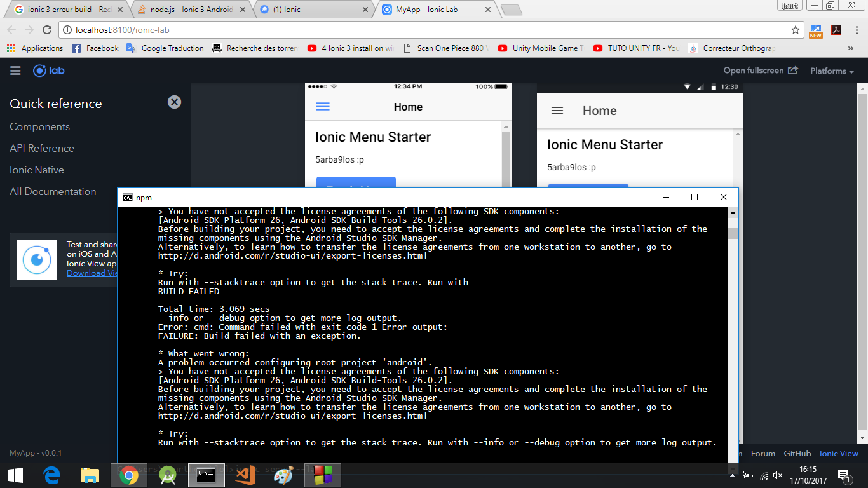Switch to the '(1) Ionic' tab

click(313, 10)
